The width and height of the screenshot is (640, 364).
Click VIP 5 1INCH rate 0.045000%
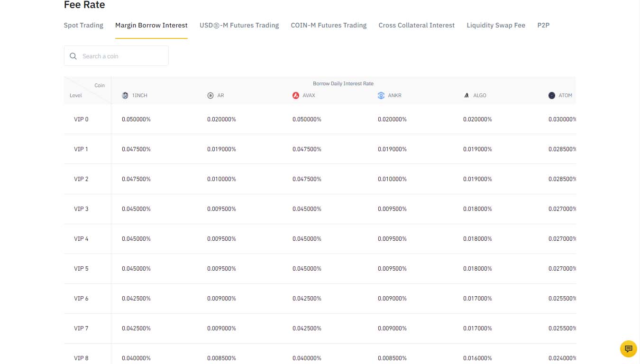click(136, 269)
